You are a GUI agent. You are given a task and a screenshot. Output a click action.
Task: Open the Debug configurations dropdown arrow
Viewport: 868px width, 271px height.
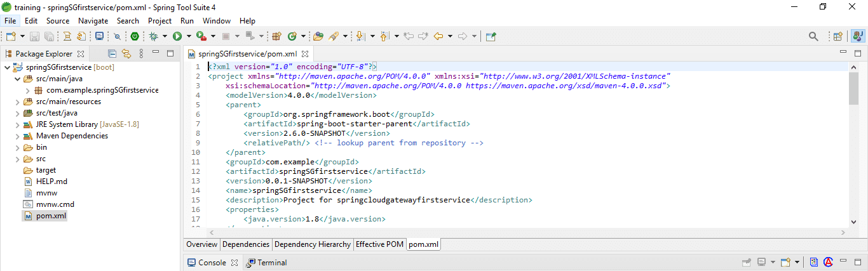pyautogui.click(x=165, y=37)
